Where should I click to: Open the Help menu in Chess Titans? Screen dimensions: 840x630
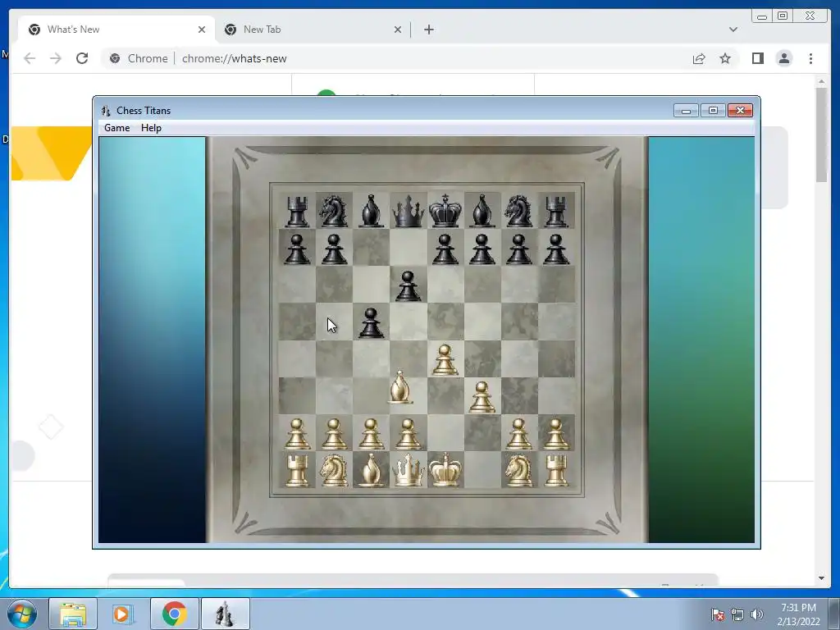click(151, 128)
